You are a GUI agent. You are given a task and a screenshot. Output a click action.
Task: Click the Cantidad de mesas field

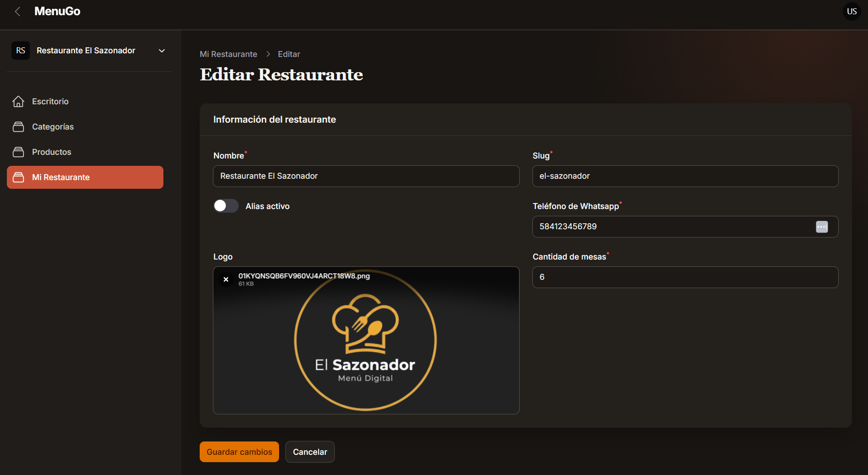coord(685,277)
